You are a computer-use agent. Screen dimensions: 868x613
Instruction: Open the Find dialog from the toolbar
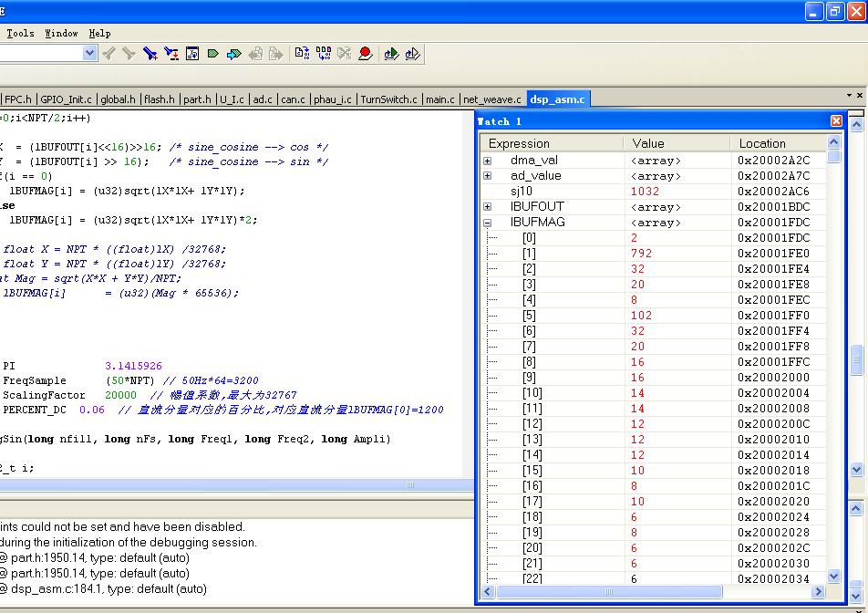coord(150,54)
